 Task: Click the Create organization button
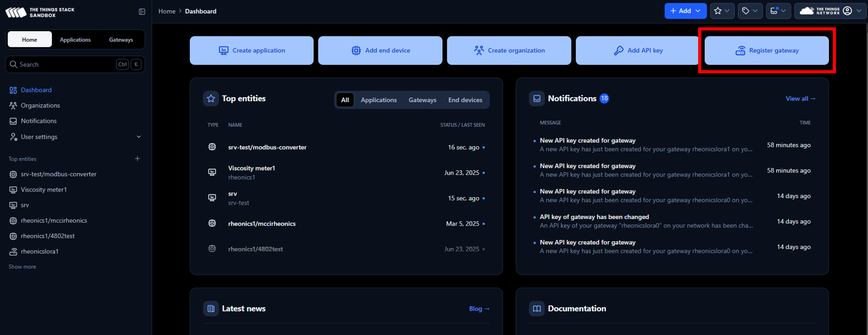click(509, 51)
